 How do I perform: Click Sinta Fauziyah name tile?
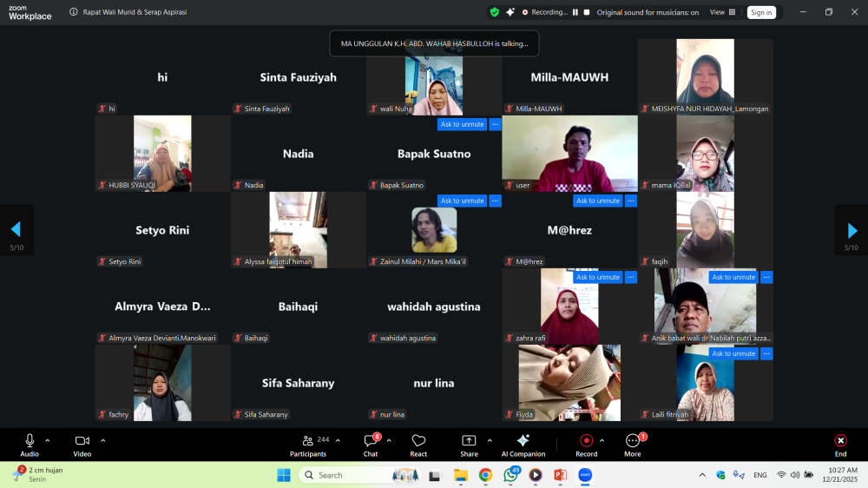299,77
